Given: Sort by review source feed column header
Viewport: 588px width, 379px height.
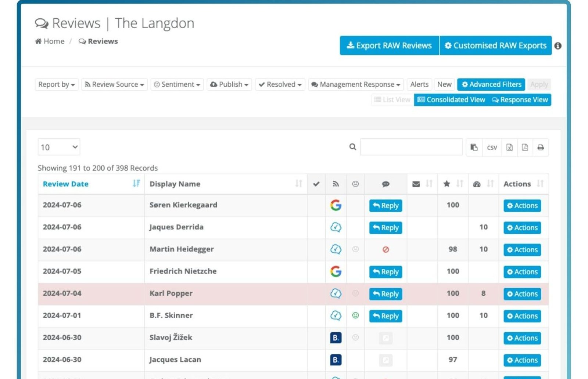Looking at the screenshot, I should pyautogui.click(x=336, y=184).
